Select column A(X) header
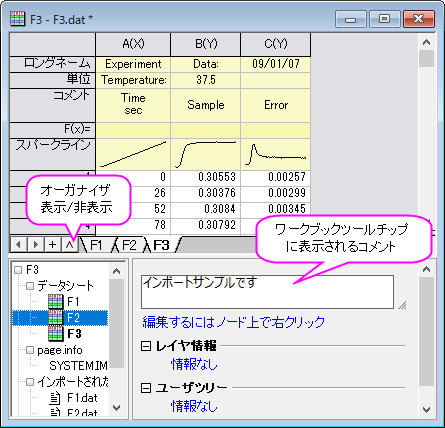Image resolution: width=445 pixels, height=428 pixels. [x=133, y=44]
